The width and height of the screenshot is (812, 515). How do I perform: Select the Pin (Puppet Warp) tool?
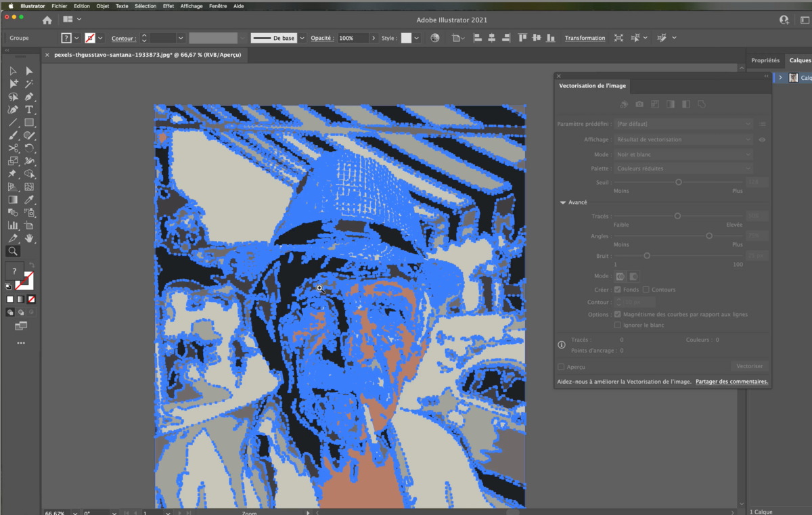(13, 174)
